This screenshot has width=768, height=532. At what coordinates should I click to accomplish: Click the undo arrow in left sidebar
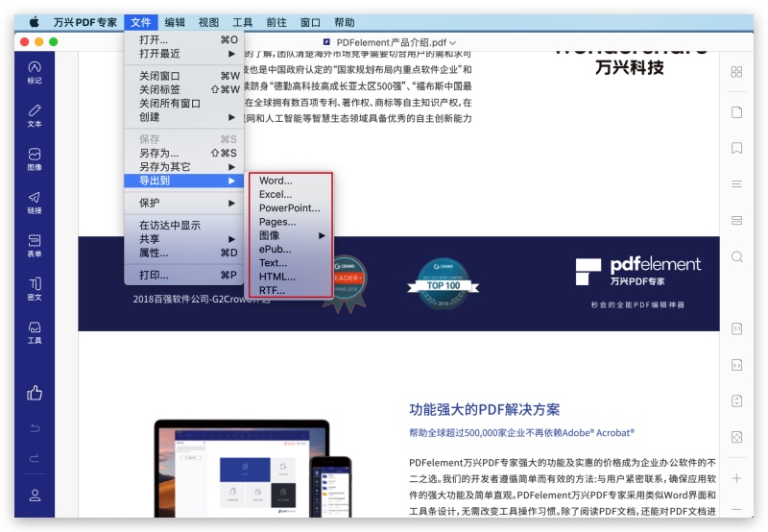tap(35, 428)
